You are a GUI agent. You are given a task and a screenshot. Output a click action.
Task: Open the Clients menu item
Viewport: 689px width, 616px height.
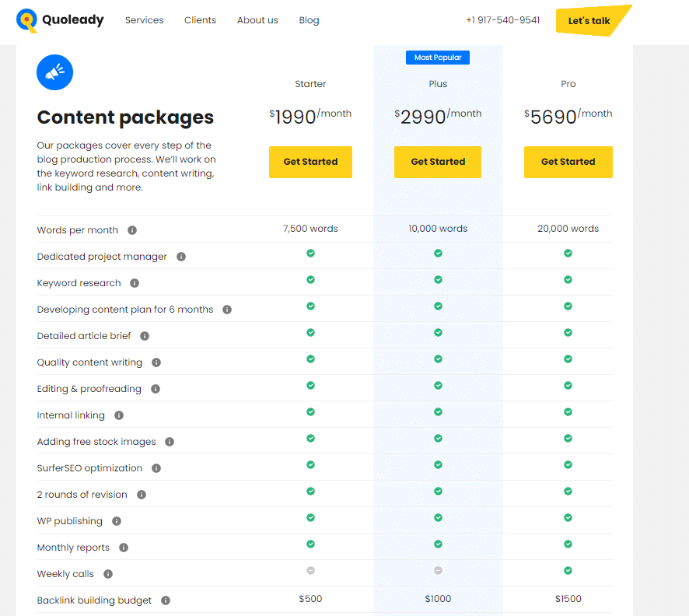pos(200,20)
